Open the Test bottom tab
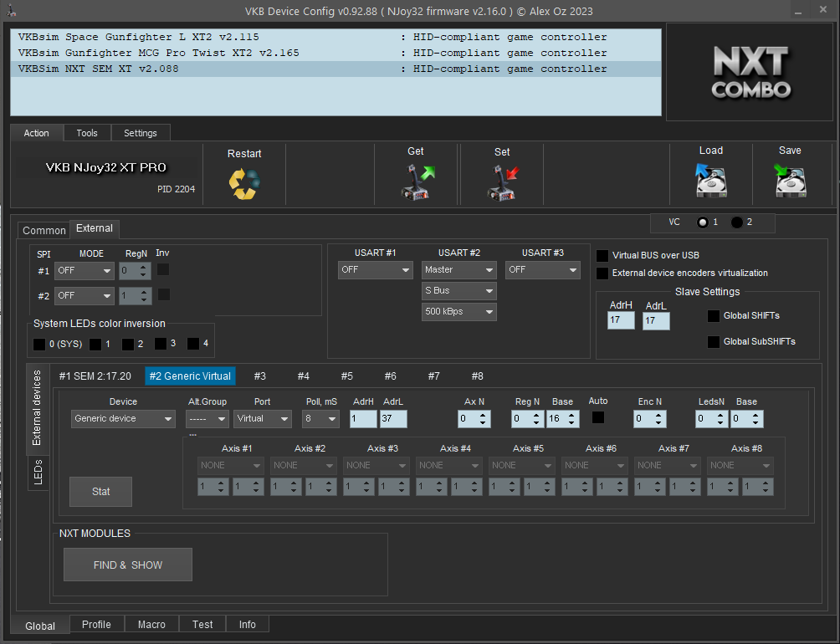 [x=202, y=625]
